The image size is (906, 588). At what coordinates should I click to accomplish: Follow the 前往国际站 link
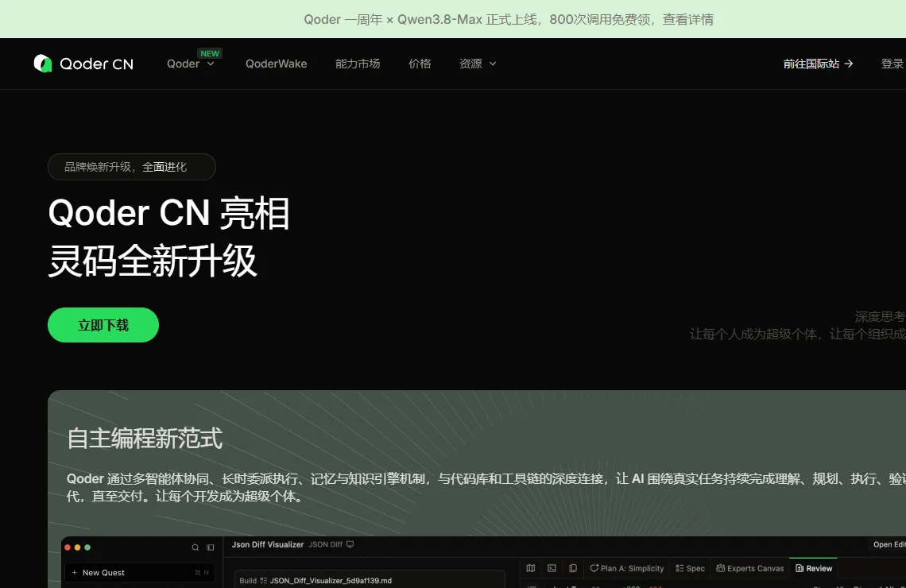click(818, 64)
